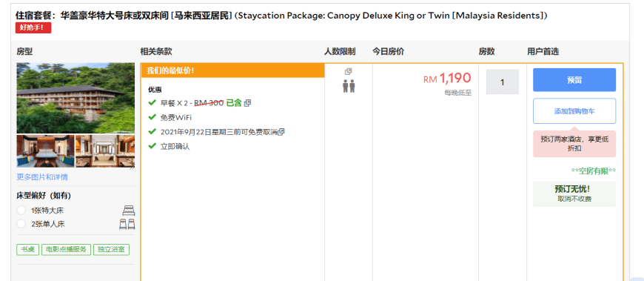Click the green checkmark beside 免费WiFi
Screen dimensions: 644x281
pos(152,117)
